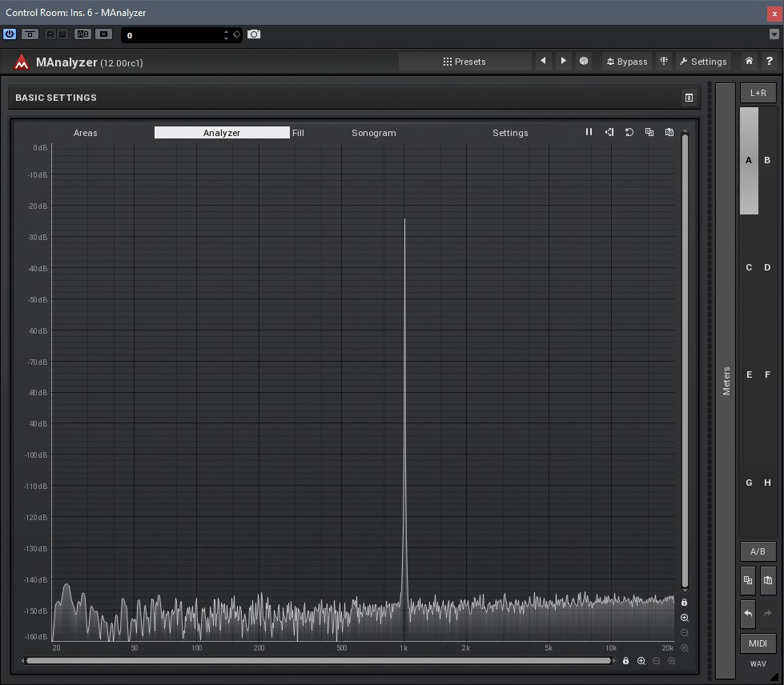Click the randomize dice icon
The image size is (784, 685).
click(584, 61)
